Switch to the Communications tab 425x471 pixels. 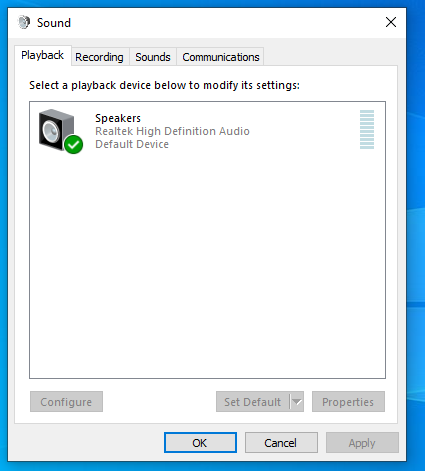221,57
